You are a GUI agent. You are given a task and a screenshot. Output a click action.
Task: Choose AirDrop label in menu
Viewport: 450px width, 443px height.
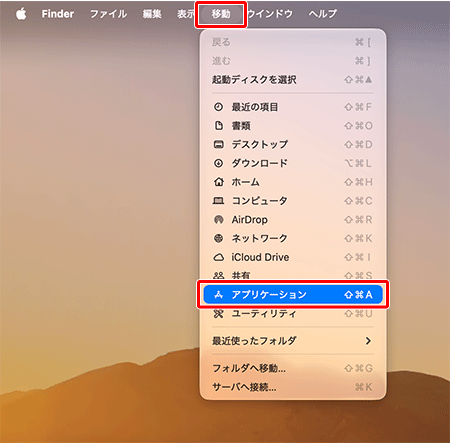[x=250, y=220]
